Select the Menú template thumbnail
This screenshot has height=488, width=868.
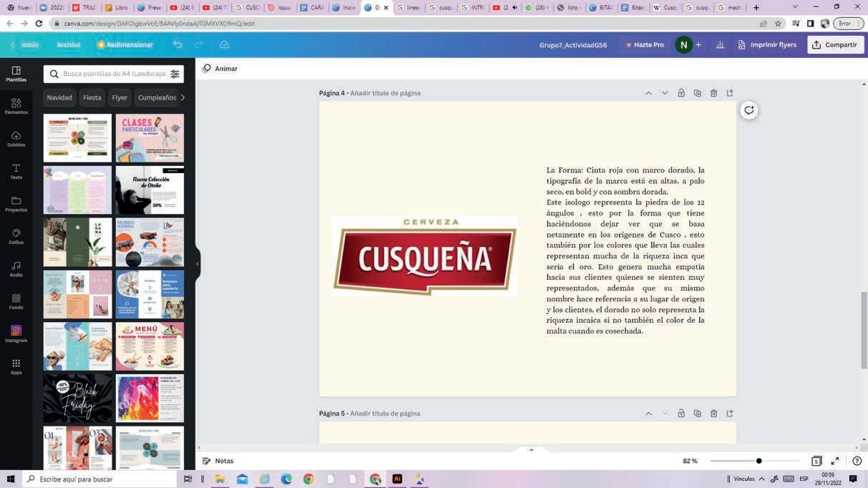(x=150, y=346)
